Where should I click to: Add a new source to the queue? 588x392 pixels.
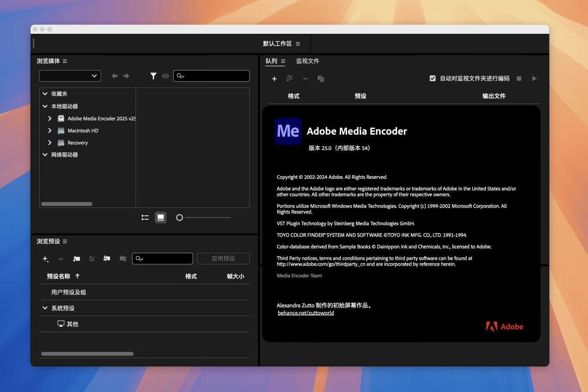(274, 78)
